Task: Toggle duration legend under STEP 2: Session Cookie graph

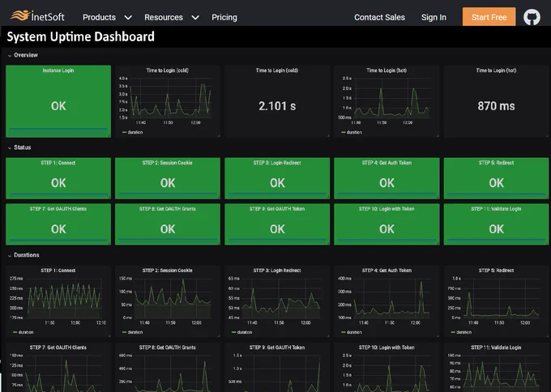Action: 132,332
